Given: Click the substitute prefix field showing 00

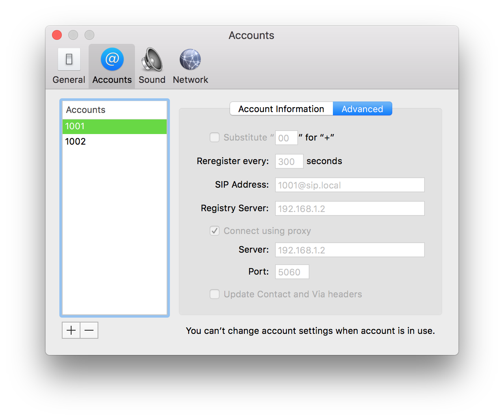Looking at the screenshot, I should (x=287, y=138).
